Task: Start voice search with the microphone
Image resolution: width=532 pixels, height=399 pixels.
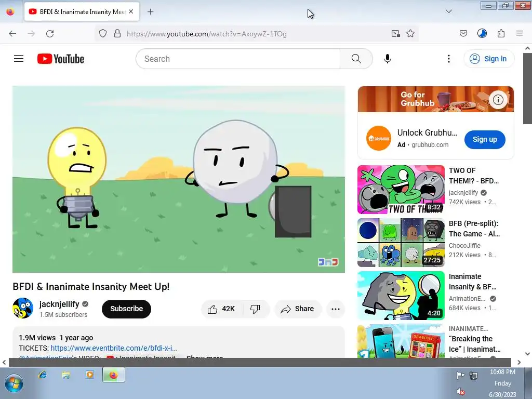Action: coord(388,59)
